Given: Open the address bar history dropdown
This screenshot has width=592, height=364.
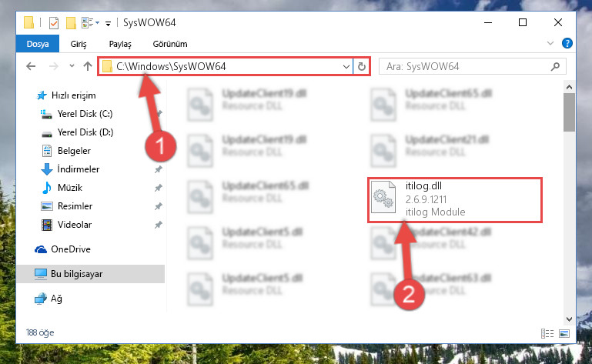Looking at the screenshot, I should (346, 67).
